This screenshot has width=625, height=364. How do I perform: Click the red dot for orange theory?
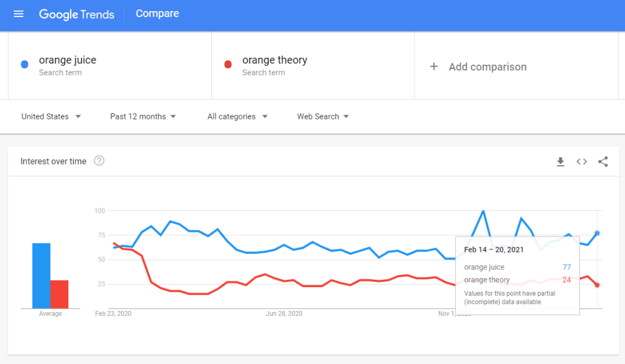[x=228, y=65]
